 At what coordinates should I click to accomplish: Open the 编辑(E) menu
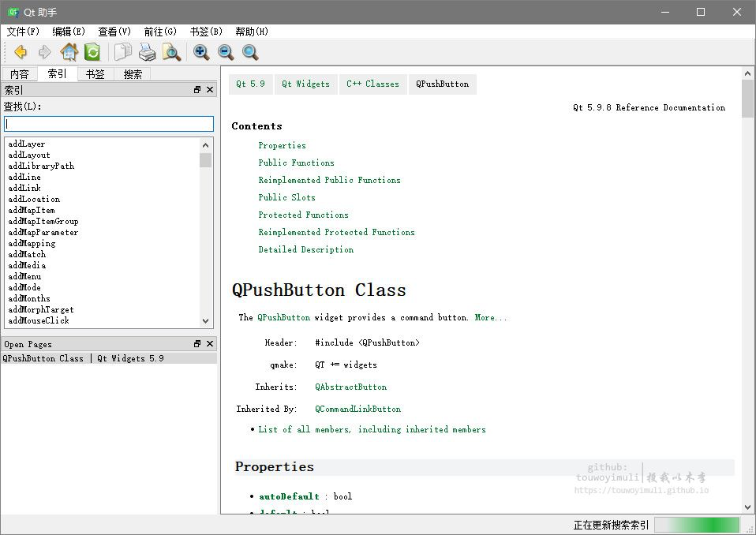click(69, 32)
